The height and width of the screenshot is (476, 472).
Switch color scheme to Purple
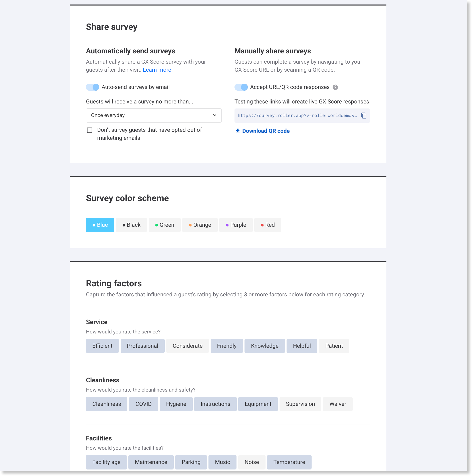[x=236, y=225]
